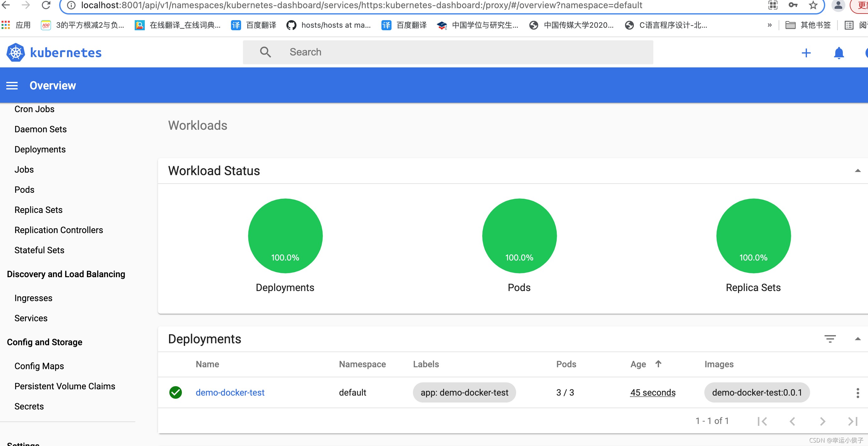This screenshot has width=868, height=446.
Task: Expand hidden bookmarks chevron
Action: click(769, 25)
